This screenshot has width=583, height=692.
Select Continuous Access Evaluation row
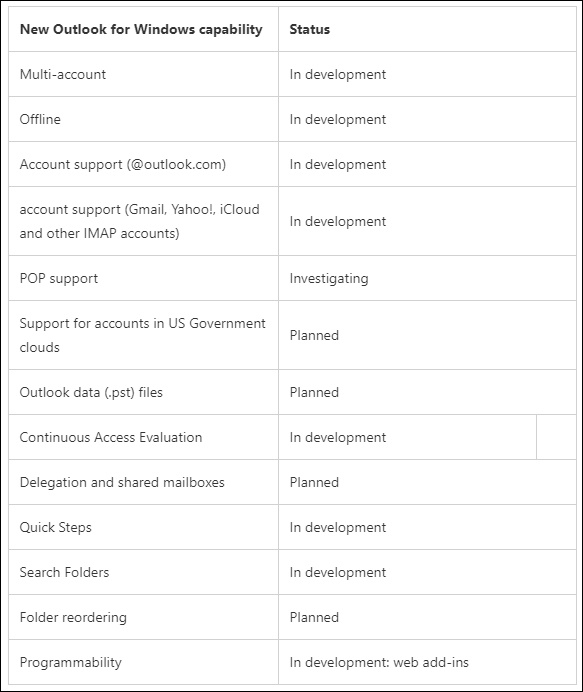(x=292, y=437)
